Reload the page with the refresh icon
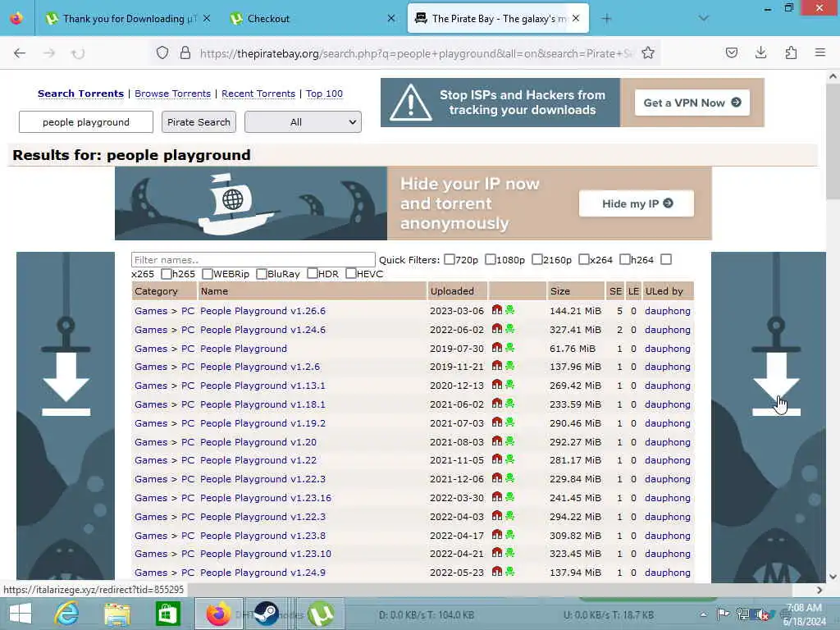Image resolution: width=840 pixels, height=630 pixels. click(78, 53)
